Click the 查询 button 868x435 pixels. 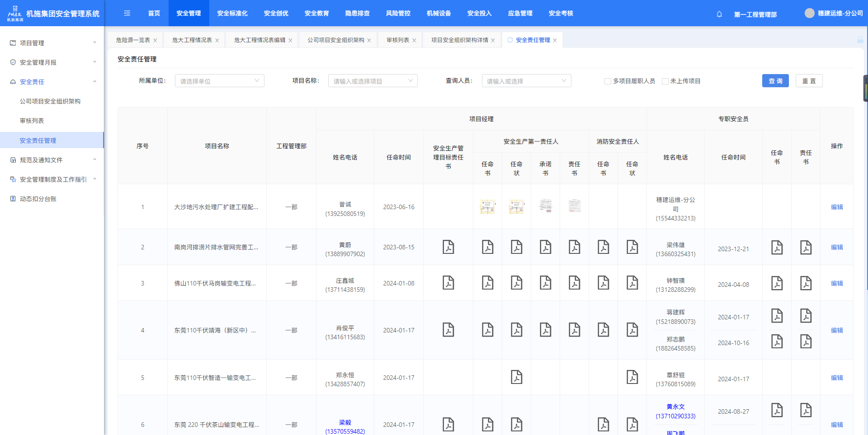click(775, 81)
